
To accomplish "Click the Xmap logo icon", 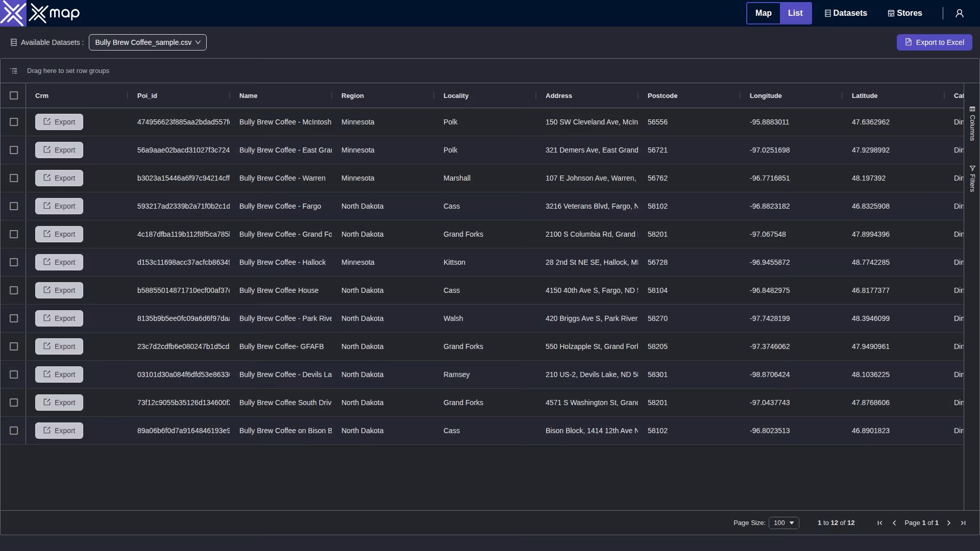I will tap(13, 13).
